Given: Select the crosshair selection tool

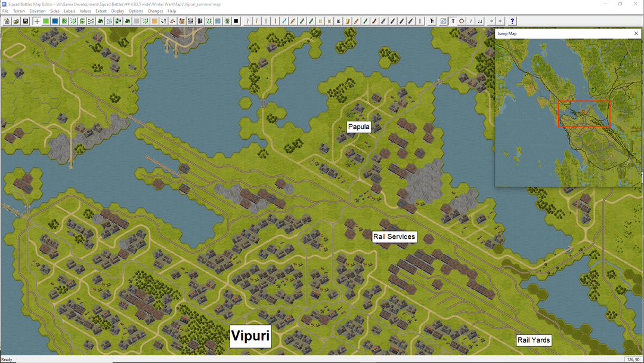Looking at the screenshot, I should (x=37, y=21).
